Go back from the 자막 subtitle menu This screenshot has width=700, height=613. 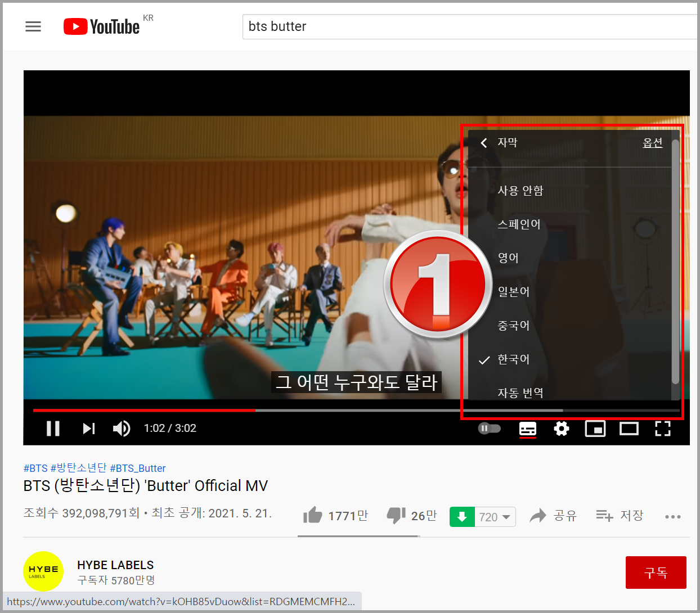[x=484, y=143]
